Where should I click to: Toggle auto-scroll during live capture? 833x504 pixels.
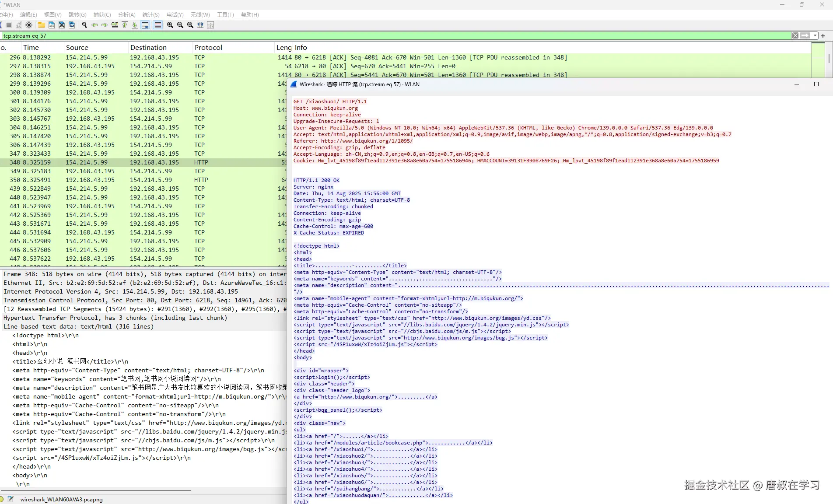[145, 25]
